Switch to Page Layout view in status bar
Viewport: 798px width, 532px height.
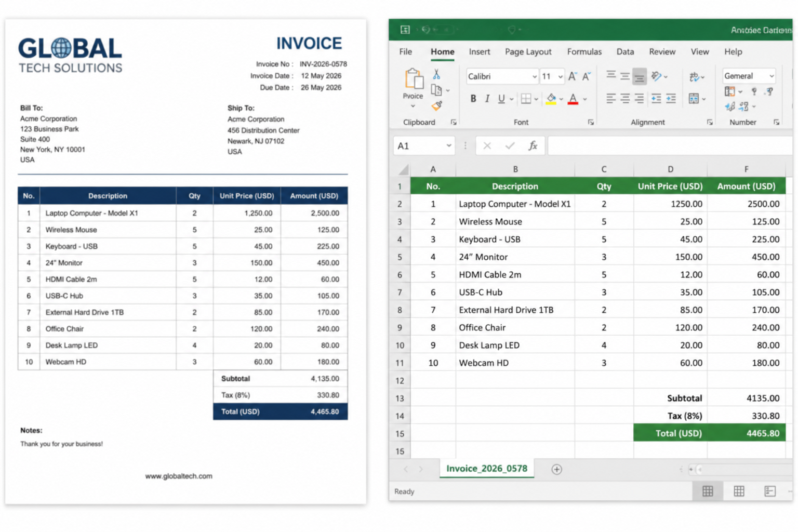[x=739, y=491]
